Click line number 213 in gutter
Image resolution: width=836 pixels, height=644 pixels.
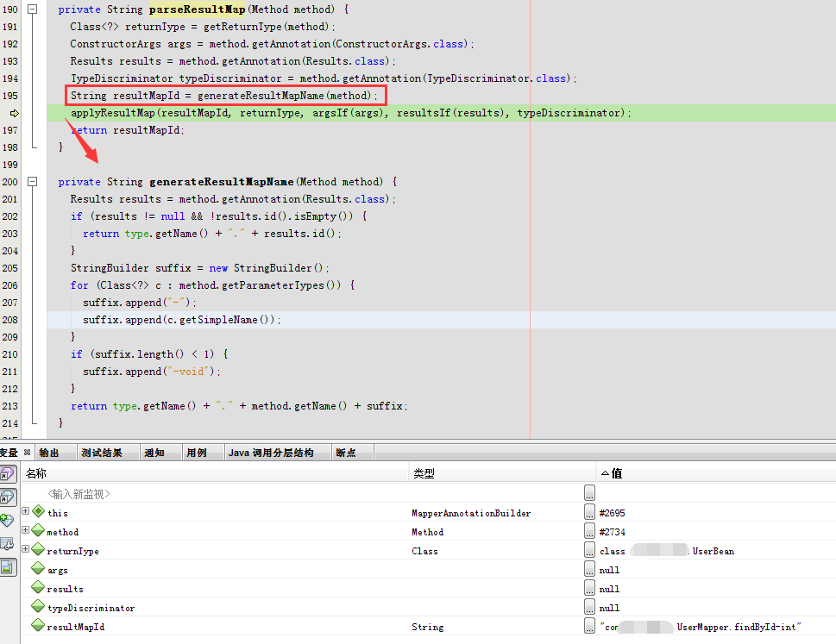pyautogui.click(x=10, y=406)
